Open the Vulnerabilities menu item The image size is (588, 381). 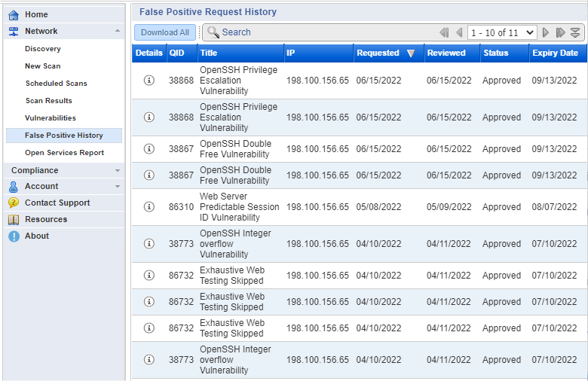(x=51, y=118)
